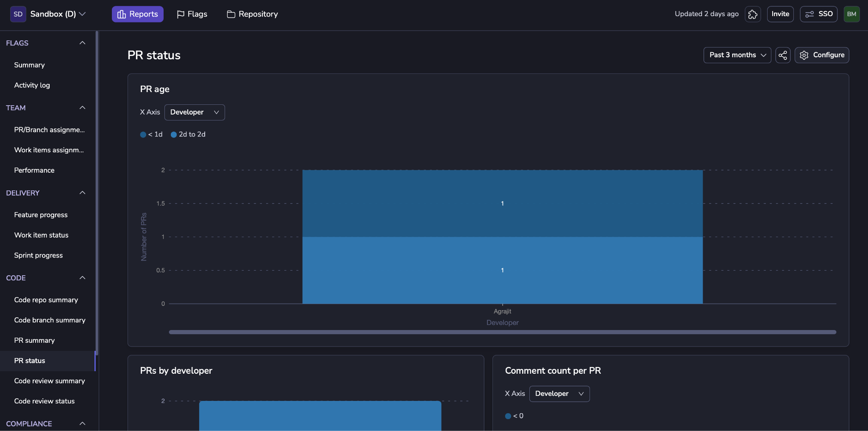The image size is (868, 431).
Task: Open the Configure settings
Action: click(822, 55)
